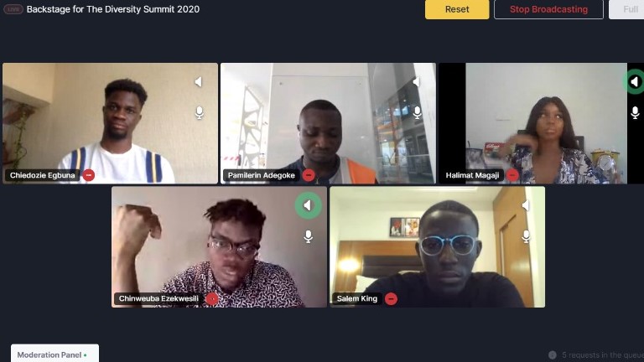This screenshot has height=362, width=644.
Task: Remove Salem King using red minus icon
Action: pos(391,299)
